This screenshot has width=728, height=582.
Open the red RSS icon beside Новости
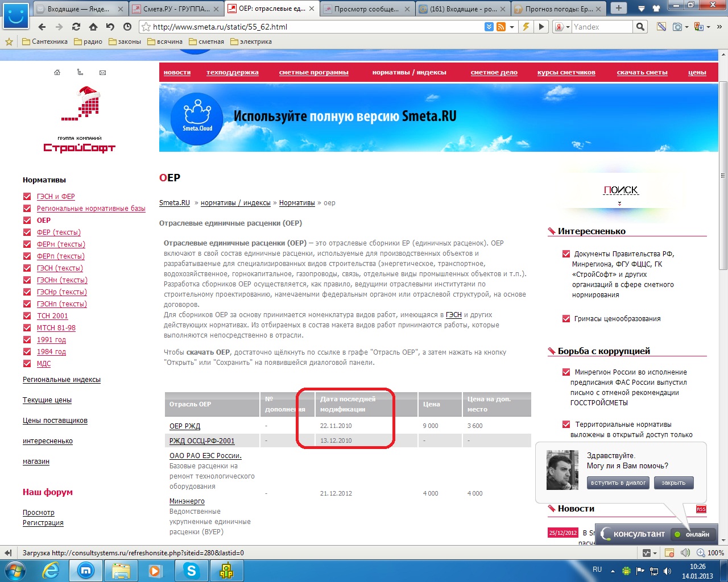tap(701, 509)
